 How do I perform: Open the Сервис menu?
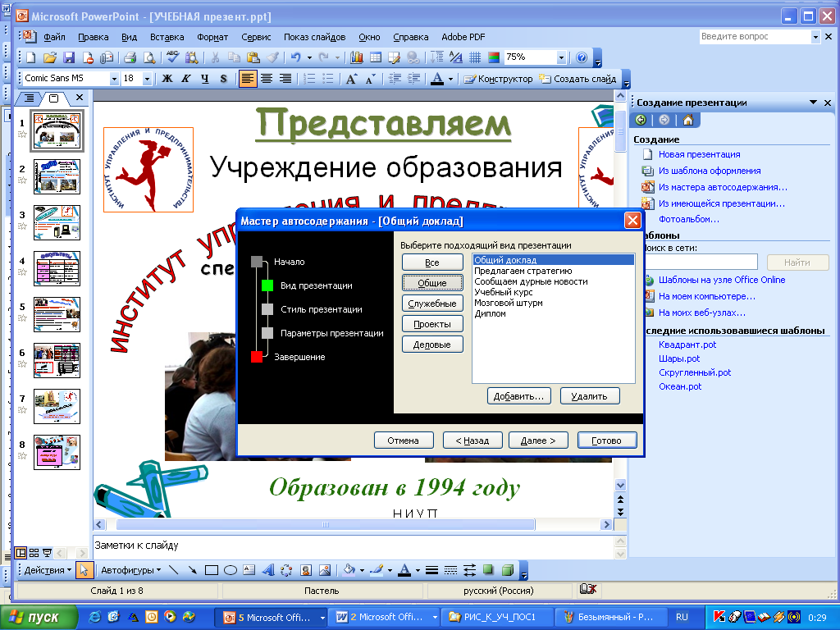(256, 37)
